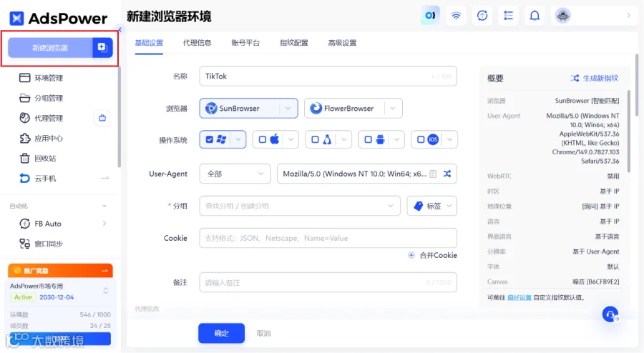
Task: Click the update refresh icon in header
Action: coord(482,16)
